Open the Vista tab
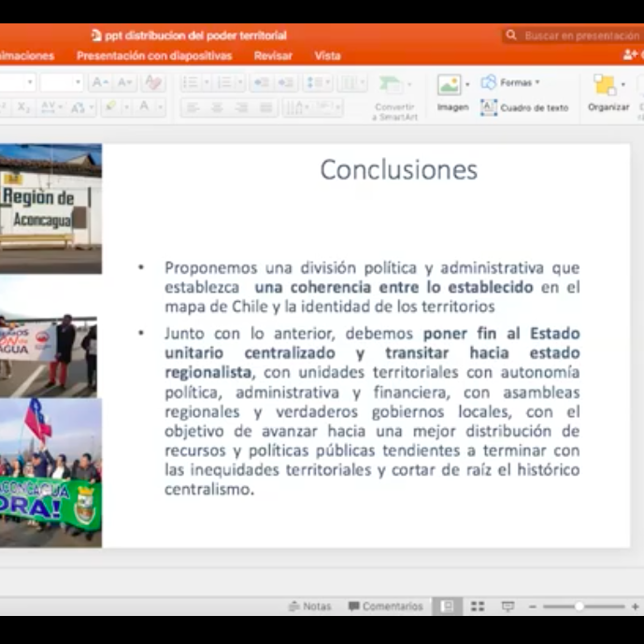 click(x=328, y=55)
